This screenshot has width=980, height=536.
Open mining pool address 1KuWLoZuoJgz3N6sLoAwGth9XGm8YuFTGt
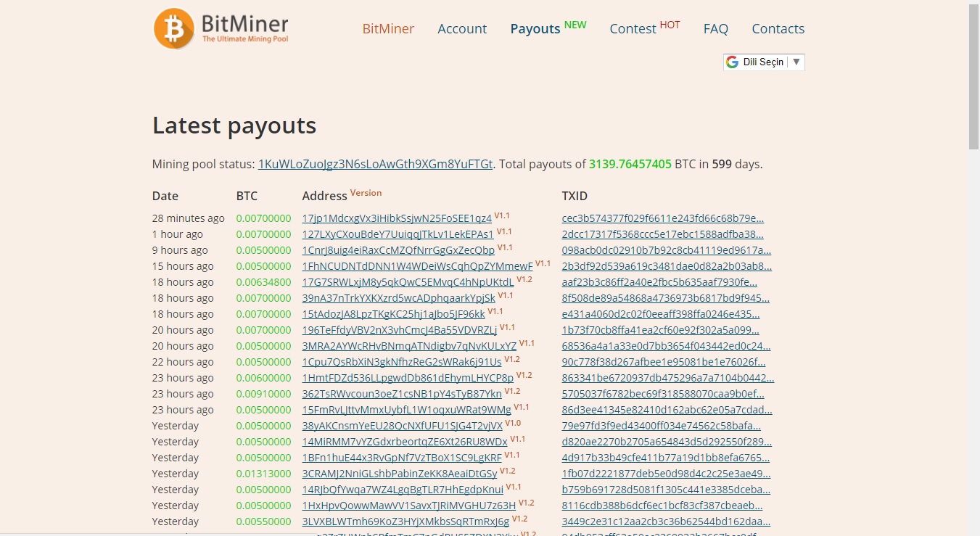376,164
